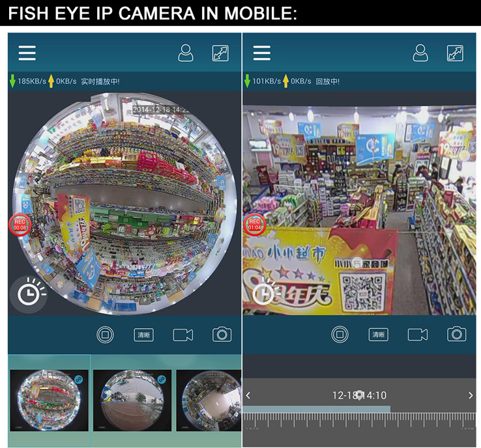Image resolution: width=481 pixels, height=448 pixels.
Task: Open playback clock button on fisheye view
Action: [27, 295]
